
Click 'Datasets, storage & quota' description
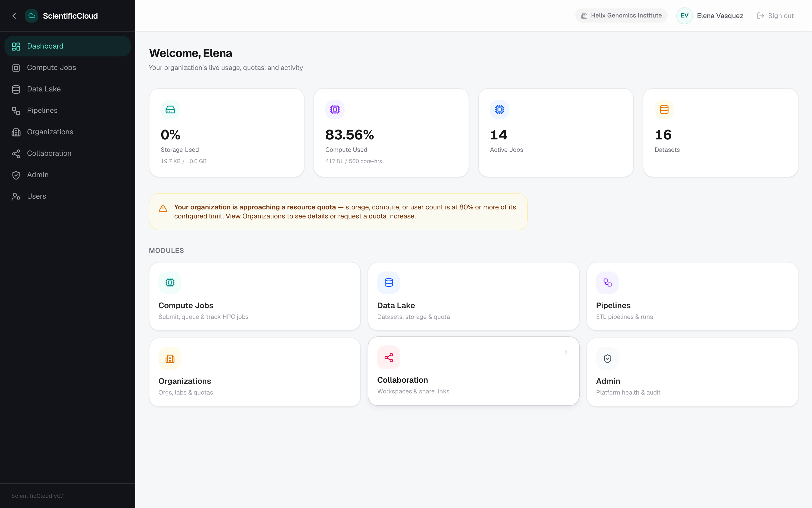413,317
